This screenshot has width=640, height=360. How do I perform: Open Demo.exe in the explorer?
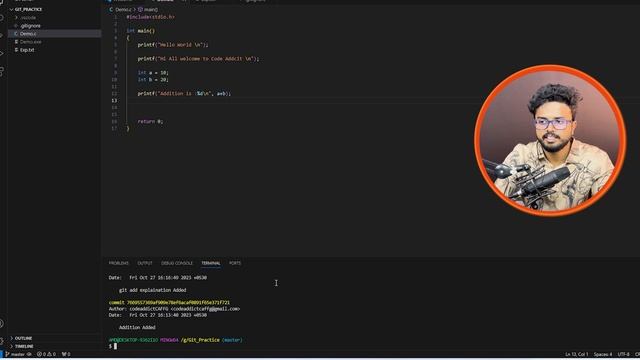[x=30, y=42]
